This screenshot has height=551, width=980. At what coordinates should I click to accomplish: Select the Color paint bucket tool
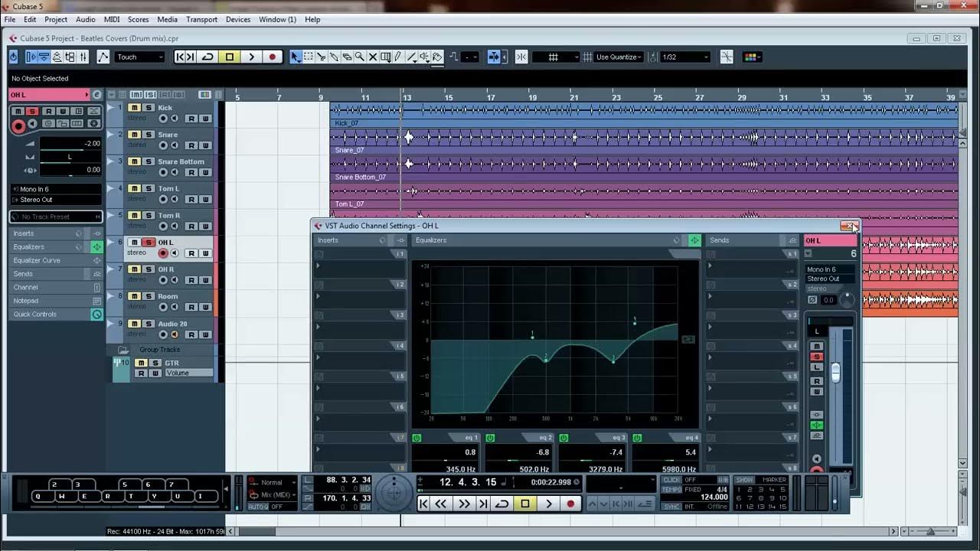click(x=437, y=57)
